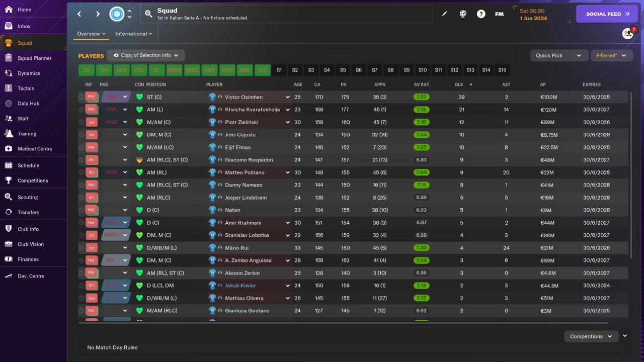Viewport: 644px width, 362px height.
Task: Cycle clubs with chevrons beside the badge
Action: (129, 14)
